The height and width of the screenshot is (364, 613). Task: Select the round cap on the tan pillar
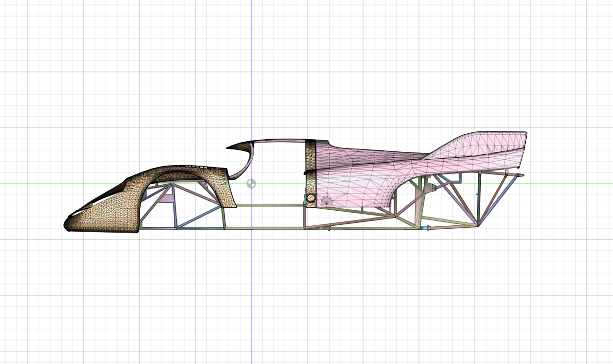pyautogui.click(x=311, y=198)
